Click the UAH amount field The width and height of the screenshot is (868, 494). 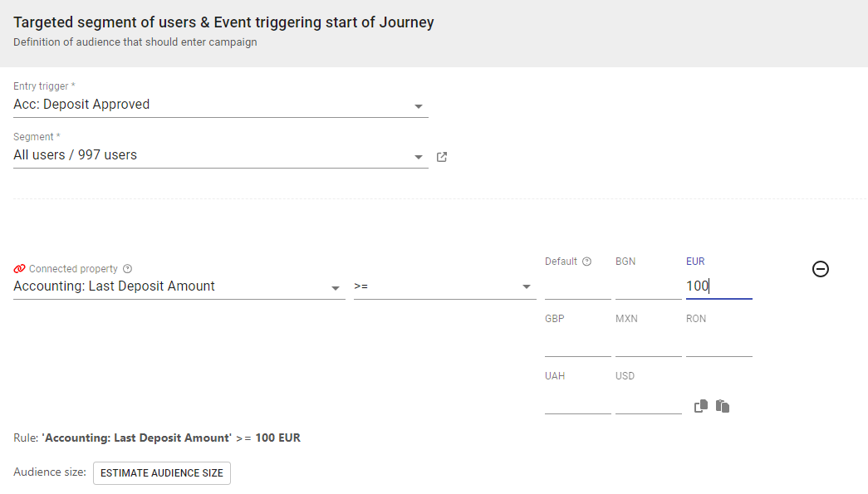(x=577, y=401)
